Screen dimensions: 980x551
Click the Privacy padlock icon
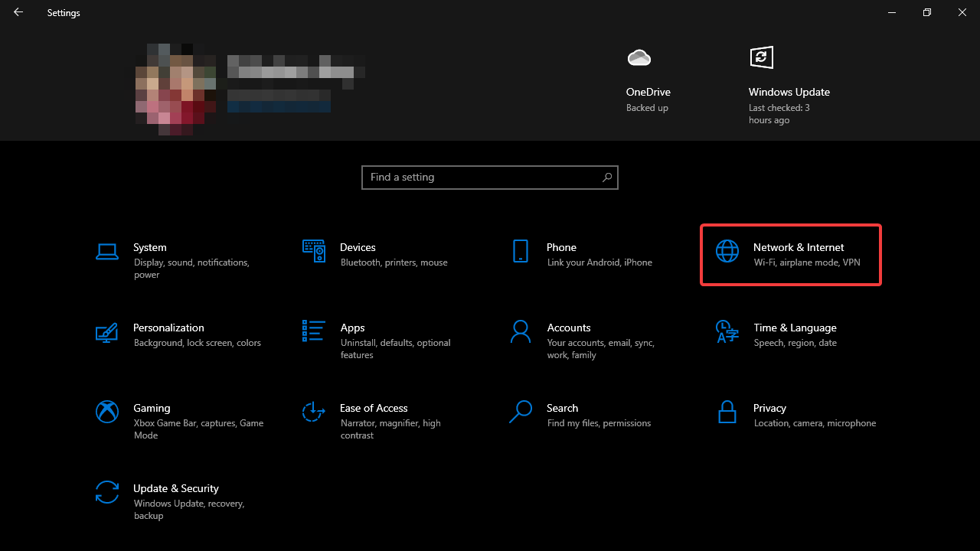click(x=727, y=412)
